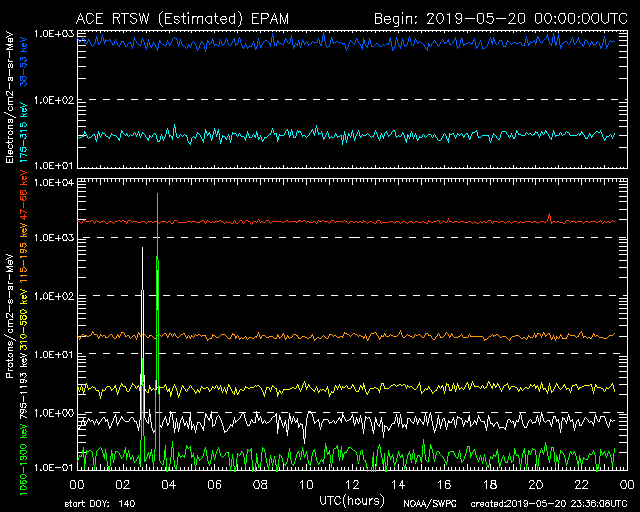Viewport: 640px width, 512px height.
Task: Click the tallest white proton spike peak
Action: [x=157, y=196]
